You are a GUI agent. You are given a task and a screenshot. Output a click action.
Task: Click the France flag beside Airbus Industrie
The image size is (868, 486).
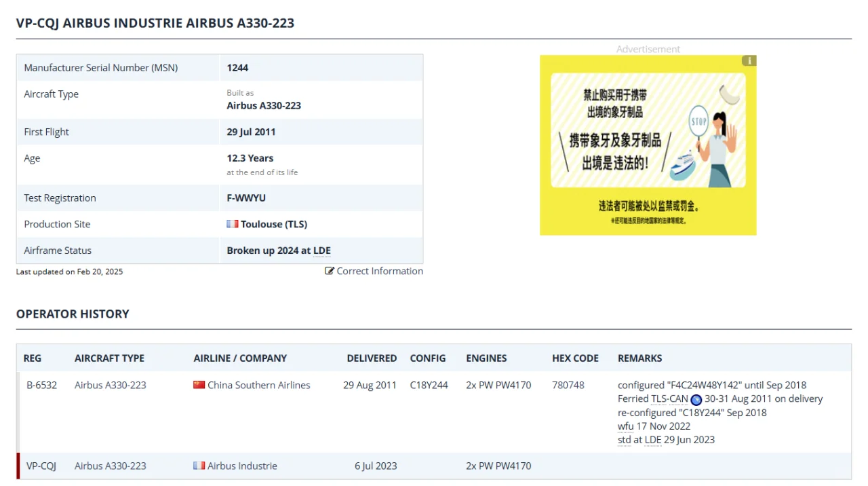coord(199,466)
